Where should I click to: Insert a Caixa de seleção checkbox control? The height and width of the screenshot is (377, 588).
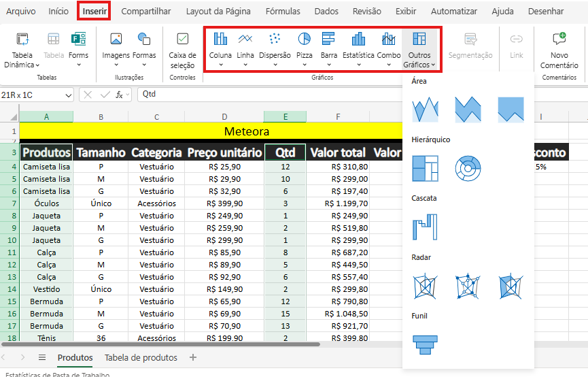183,50
